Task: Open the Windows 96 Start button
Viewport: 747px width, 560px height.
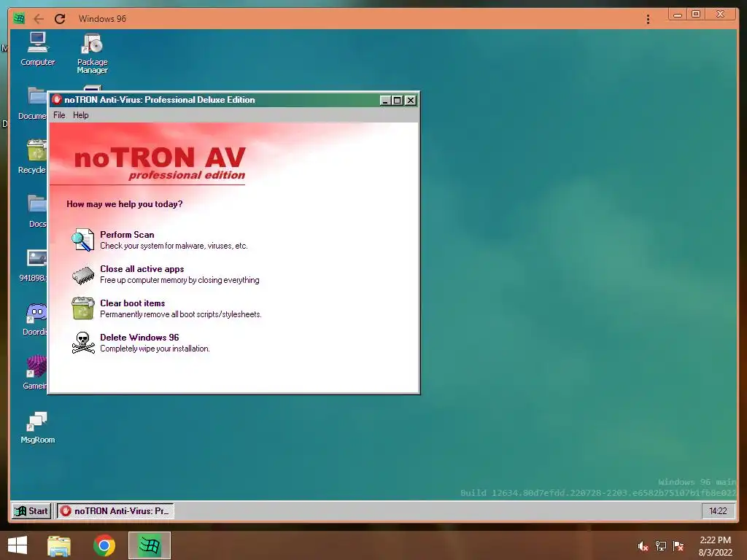Action: (31, 511)
